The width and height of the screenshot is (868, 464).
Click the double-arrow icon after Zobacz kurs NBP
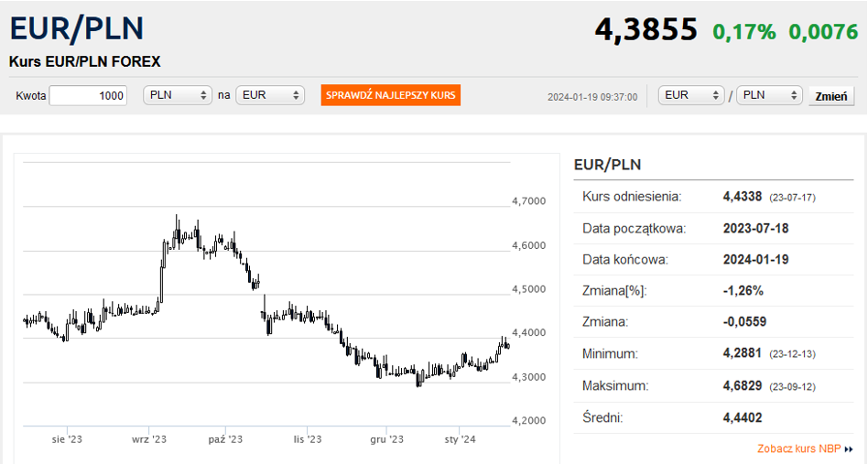849,449
